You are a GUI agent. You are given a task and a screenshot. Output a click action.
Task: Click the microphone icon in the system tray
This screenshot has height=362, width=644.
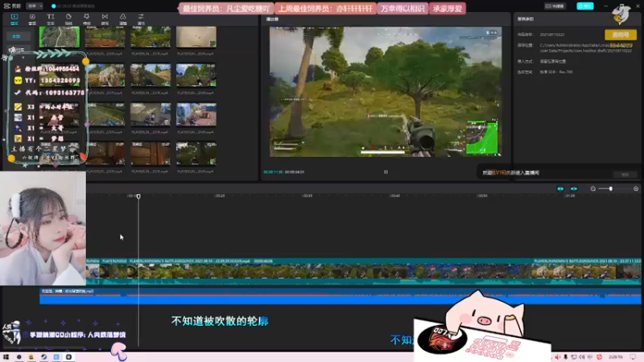[566, 357]
